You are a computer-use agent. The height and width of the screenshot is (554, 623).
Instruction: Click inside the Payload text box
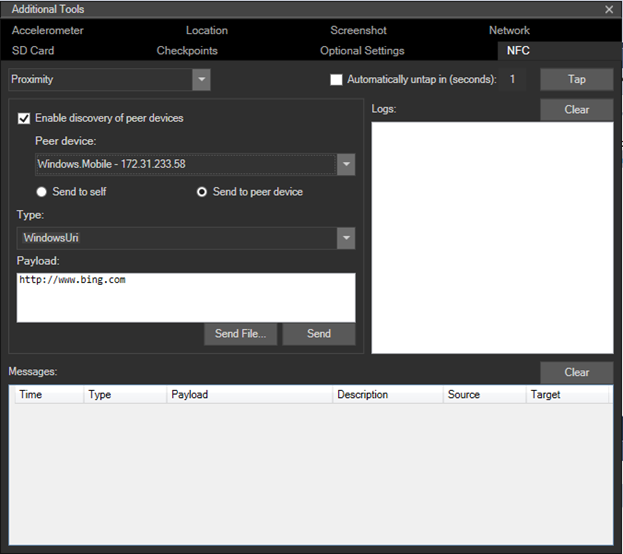[186, 297]
